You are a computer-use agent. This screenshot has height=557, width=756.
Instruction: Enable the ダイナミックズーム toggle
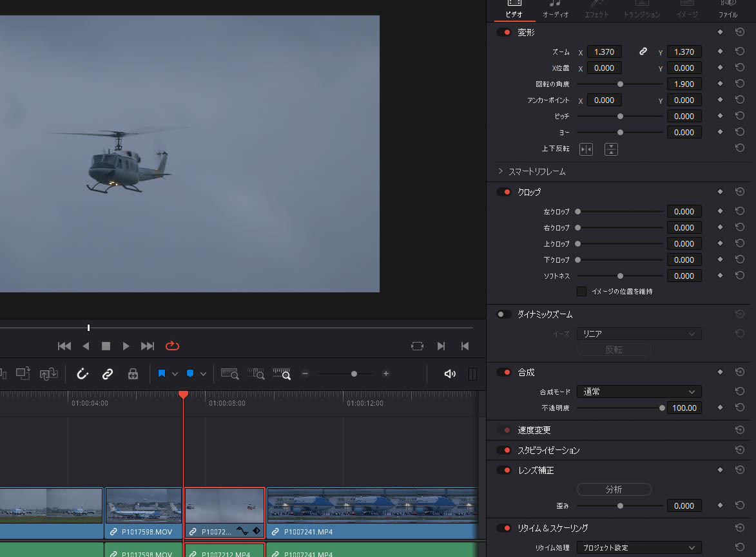(x=504, y=314)
